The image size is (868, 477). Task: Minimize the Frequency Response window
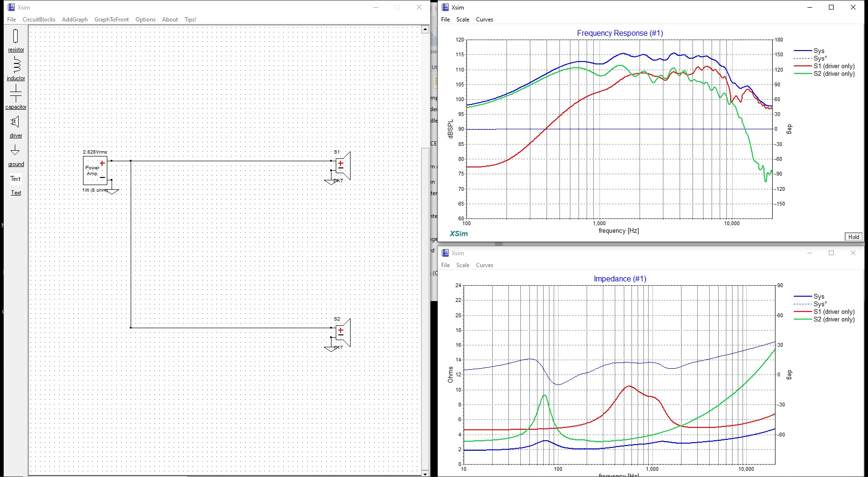coord(809,7)
